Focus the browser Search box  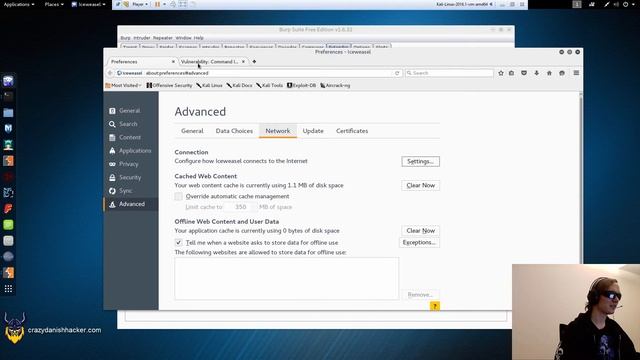[449, 73]
